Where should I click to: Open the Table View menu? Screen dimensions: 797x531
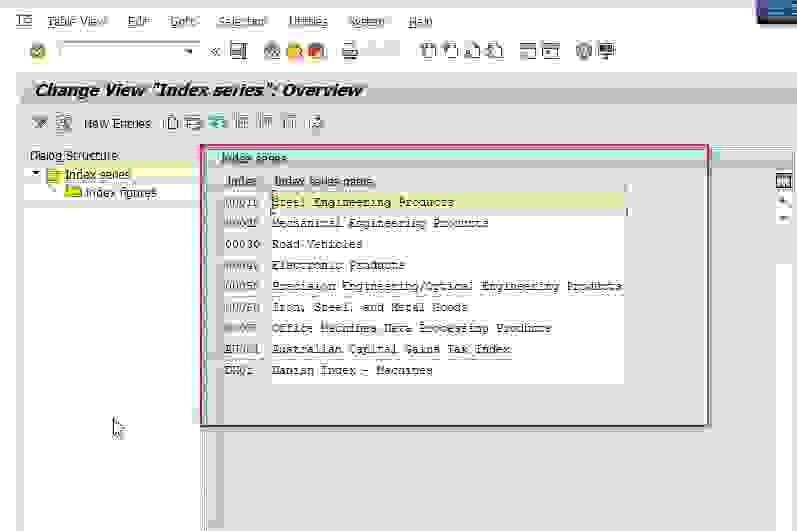point(77,21)
